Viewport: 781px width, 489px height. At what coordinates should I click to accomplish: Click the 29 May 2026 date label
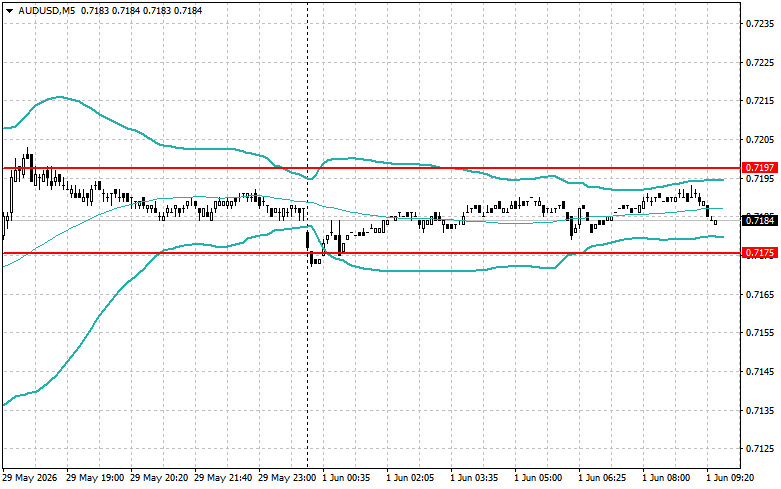(30, 478)
